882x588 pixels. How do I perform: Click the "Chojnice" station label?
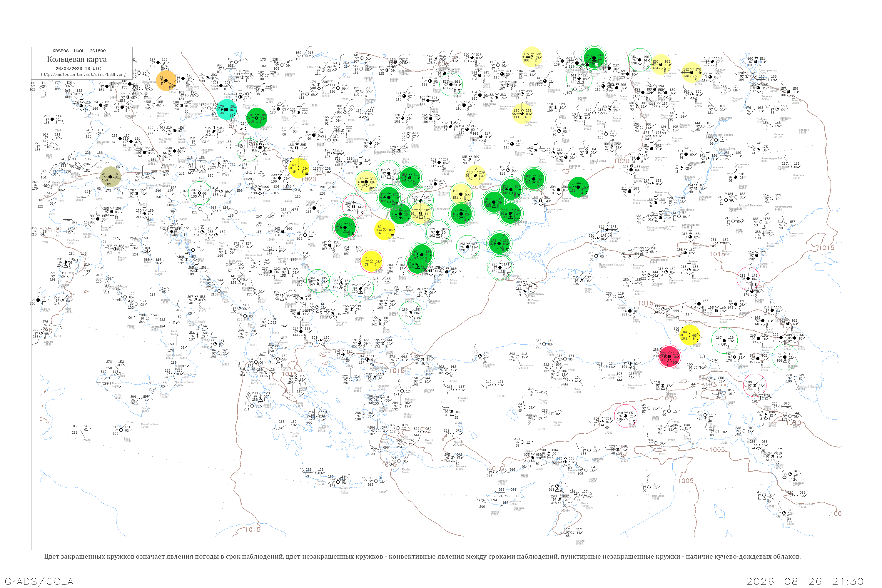(290, 74)
